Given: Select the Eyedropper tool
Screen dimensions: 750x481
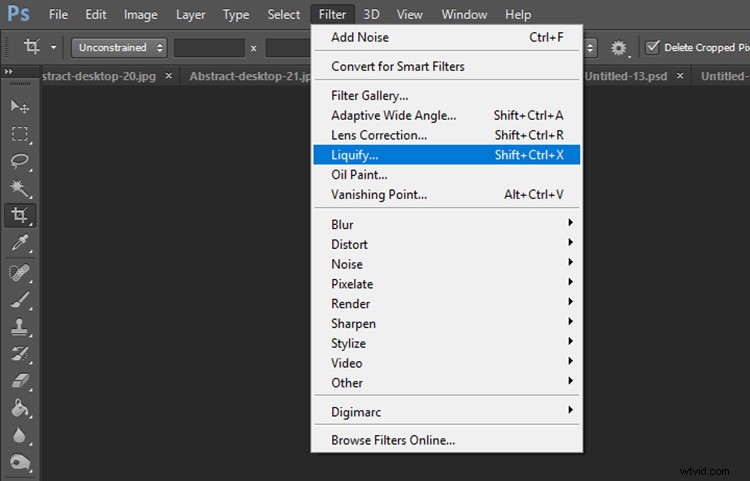Looking at the screenshot, I should coord(20,243).
